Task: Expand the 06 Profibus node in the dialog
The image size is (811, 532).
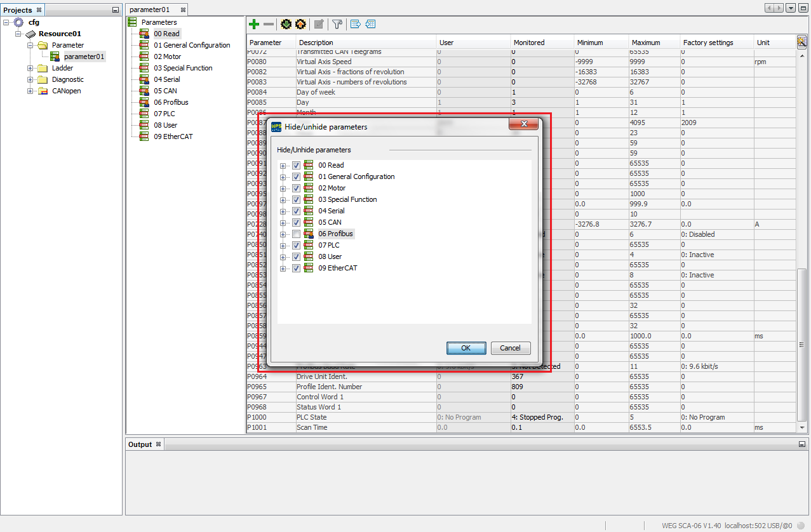Action: click(283, 234)
